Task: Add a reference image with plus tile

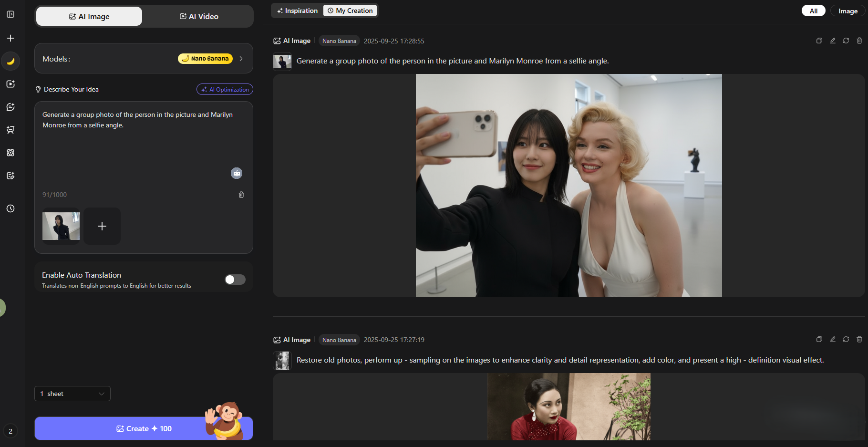Action: tap(102, 226)
